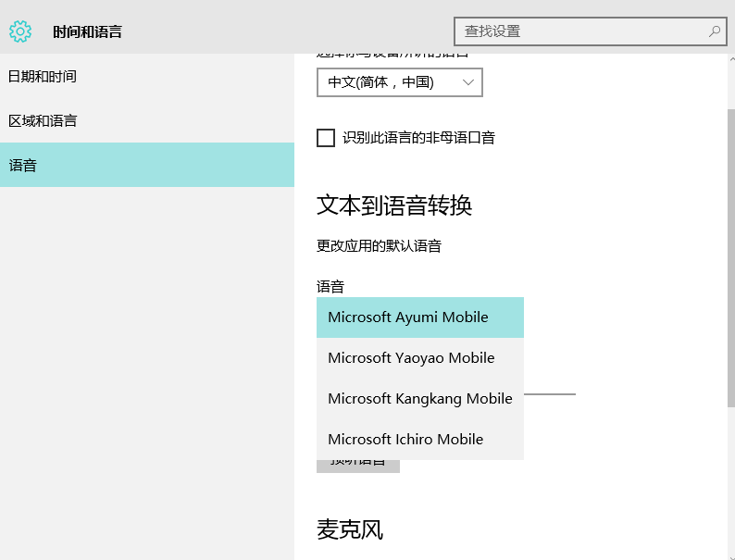735x560 pixels.
Task: Enable 识别此语言的非母语口音 checkbox
Action: [326, 138]
